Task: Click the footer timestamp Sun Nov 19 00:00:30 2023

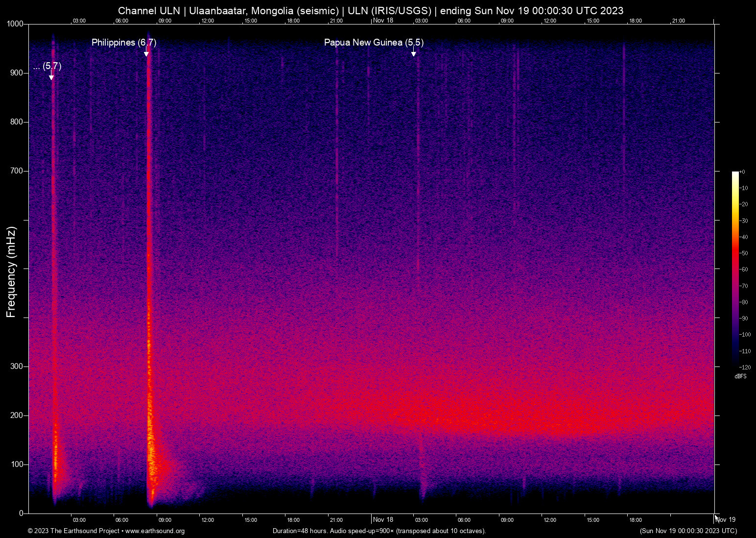Action: coord(688,531)
